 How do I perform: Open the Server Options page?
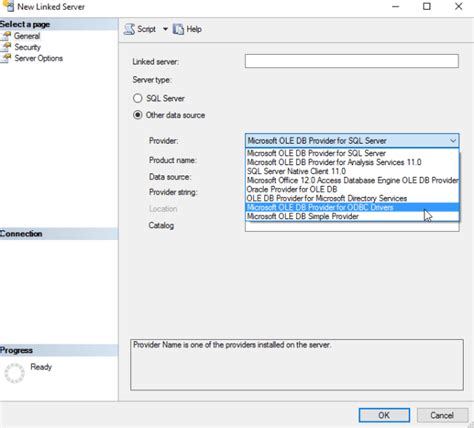(38, 58)
